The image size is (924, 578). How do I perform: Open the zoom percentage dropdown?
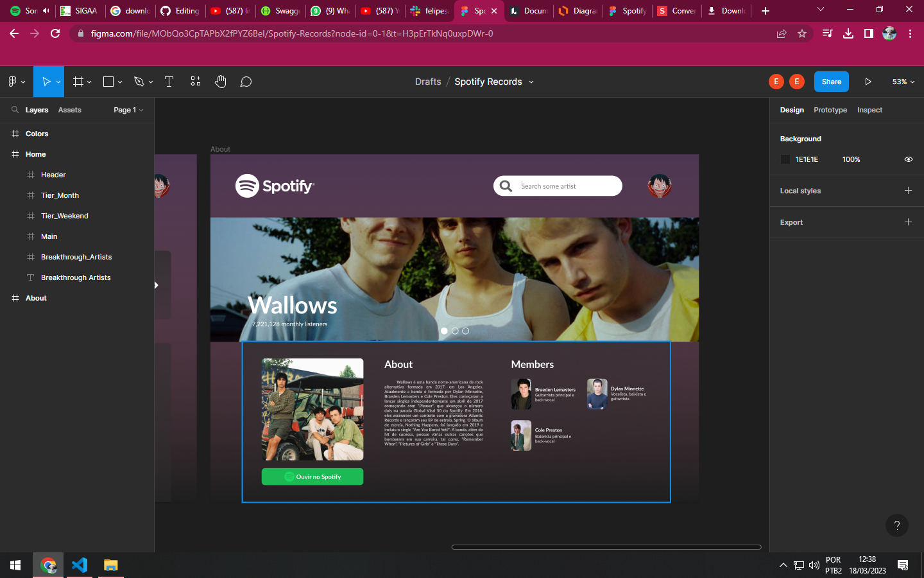pos(902,82)
